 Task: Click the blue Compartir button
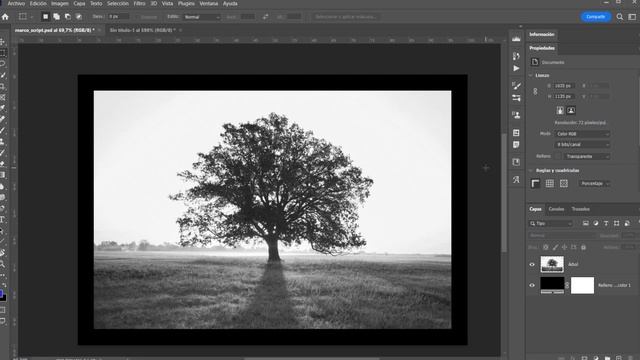[596, 17]
